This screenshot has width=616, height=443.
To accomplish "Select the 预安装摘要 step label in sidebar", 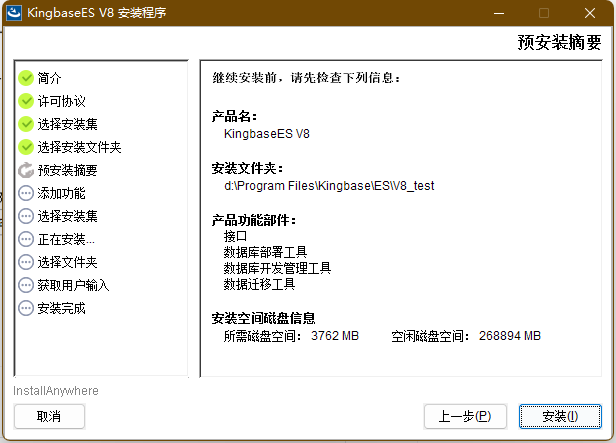I will click(x=68, y=170).
